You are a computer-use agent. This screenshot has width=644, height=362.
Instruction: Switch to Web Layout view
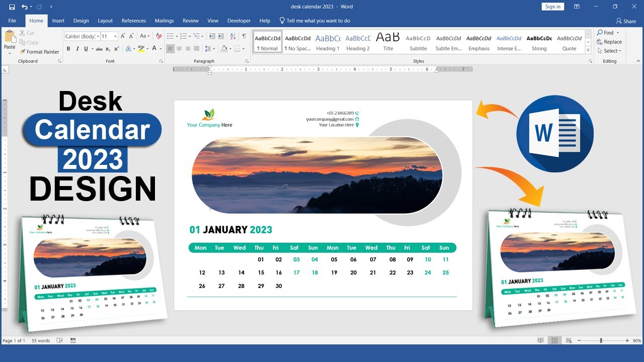click(568, 340)
